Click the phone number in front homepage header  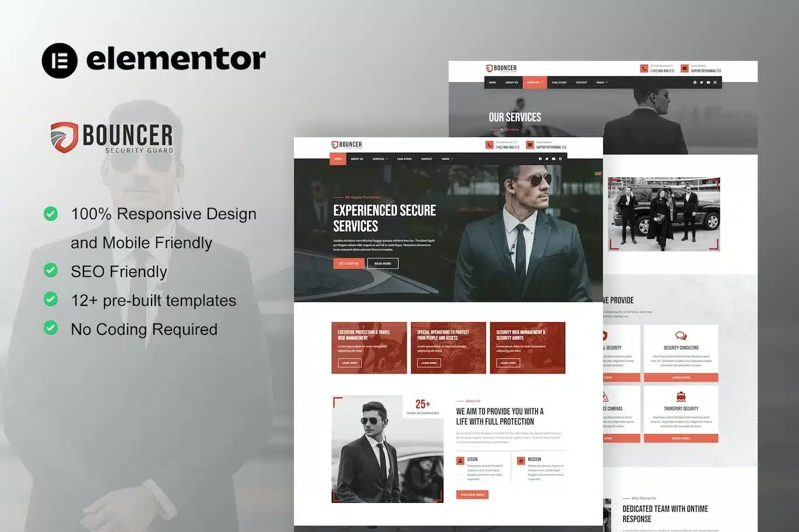click(507, 147)
